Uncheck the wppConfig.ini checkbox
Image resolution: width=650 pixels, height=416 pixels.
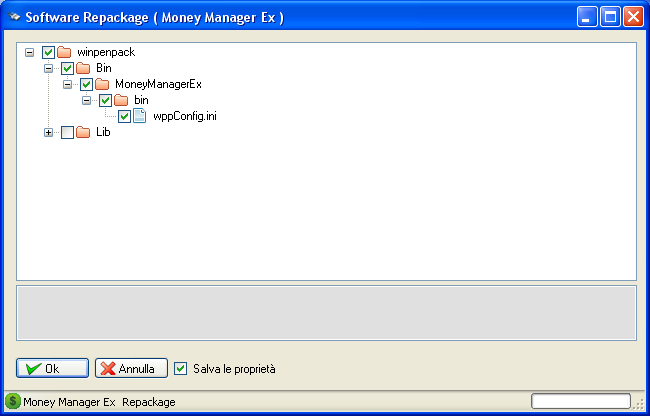(124, 116)
